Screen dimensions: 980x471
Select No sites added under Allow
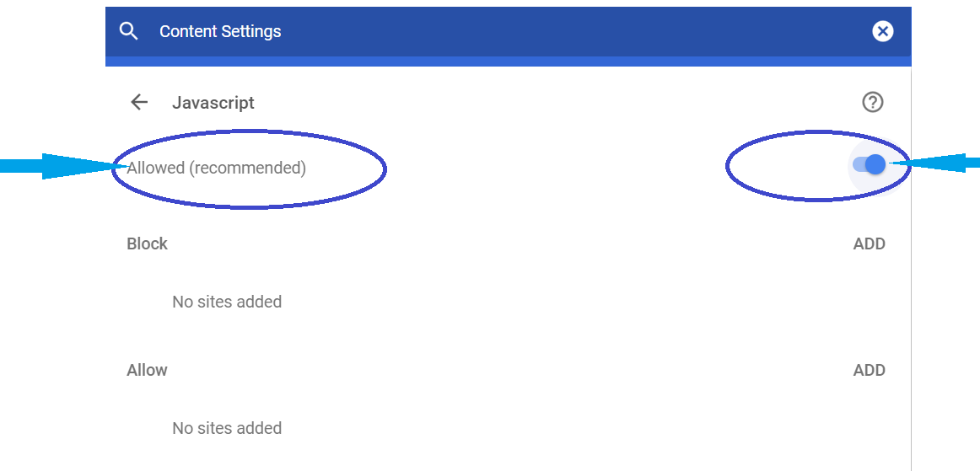(227, 428)
